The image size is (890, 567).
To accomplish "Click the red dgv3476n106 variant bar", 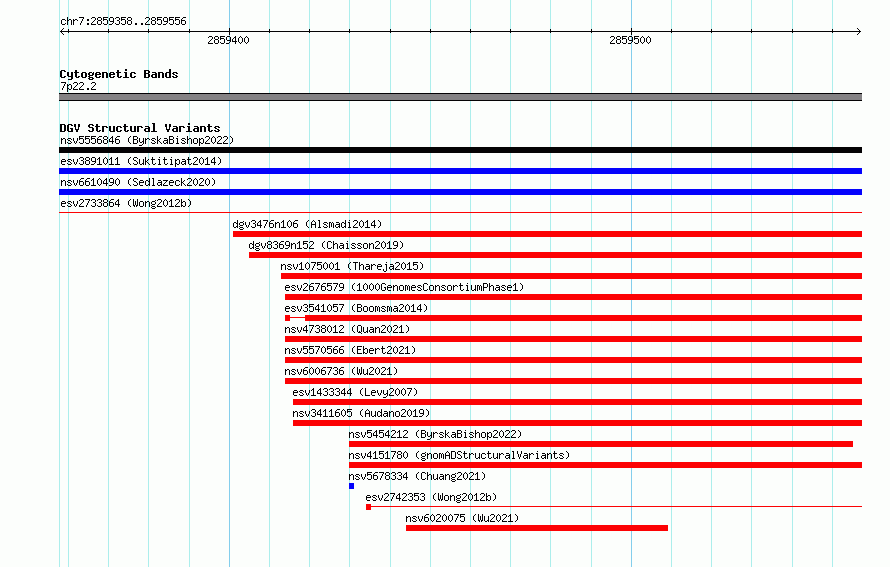I will (x=547, y=234).
